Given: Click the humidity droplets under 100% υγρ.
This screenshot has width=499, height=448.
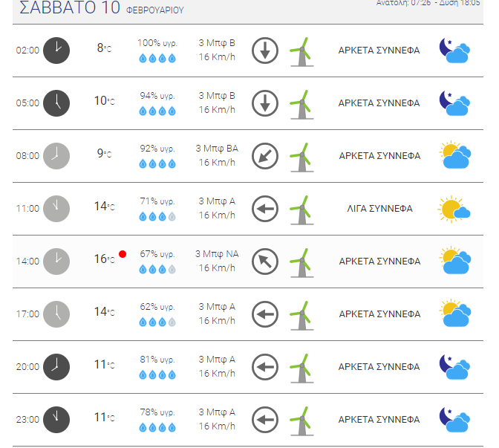Looking at the screenshot, I should 157,58.
